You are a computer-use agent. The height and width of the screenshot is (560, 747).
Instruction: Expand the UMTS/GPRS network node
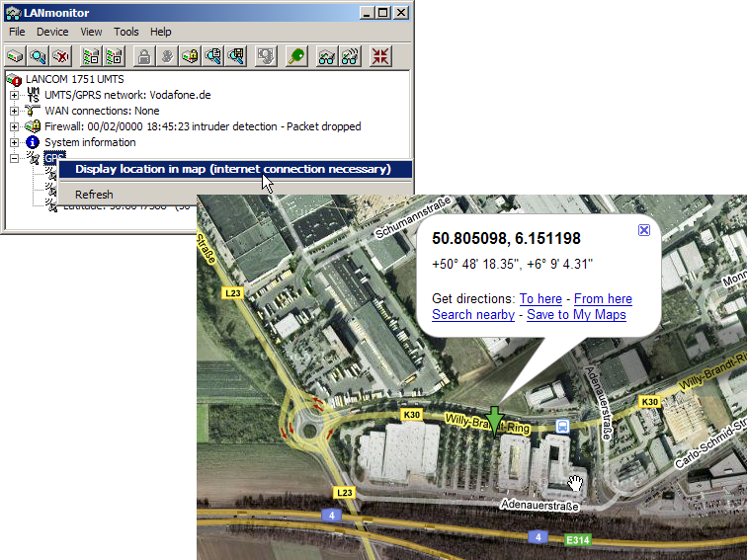(15, 95)
